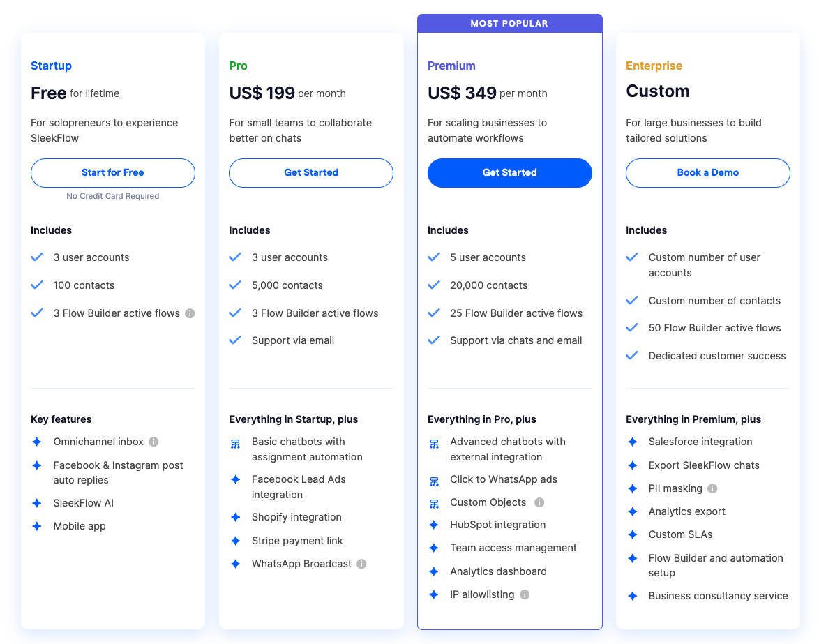Click sparkle icon beside Salesforce integration
This screenshot has width=819, height=644.
tap(632, 442)
